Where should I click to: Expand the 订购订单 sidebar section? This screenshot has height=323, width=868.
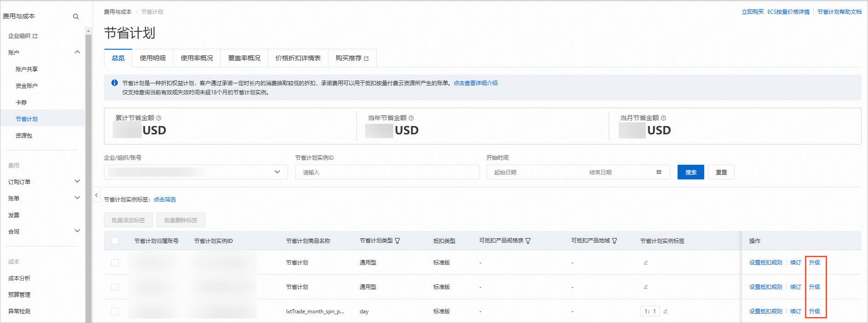pos(77,181)
